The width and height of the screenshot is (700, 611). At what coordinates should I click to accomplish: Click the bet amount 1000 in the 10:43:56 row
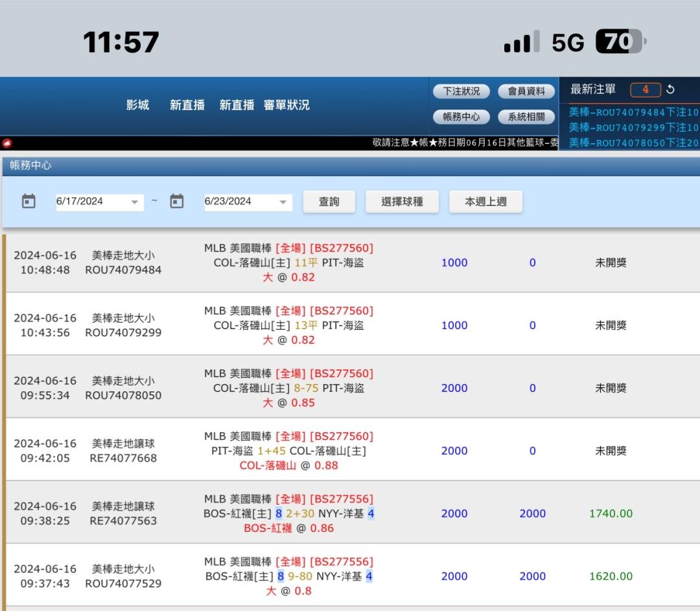coord(454,325)
